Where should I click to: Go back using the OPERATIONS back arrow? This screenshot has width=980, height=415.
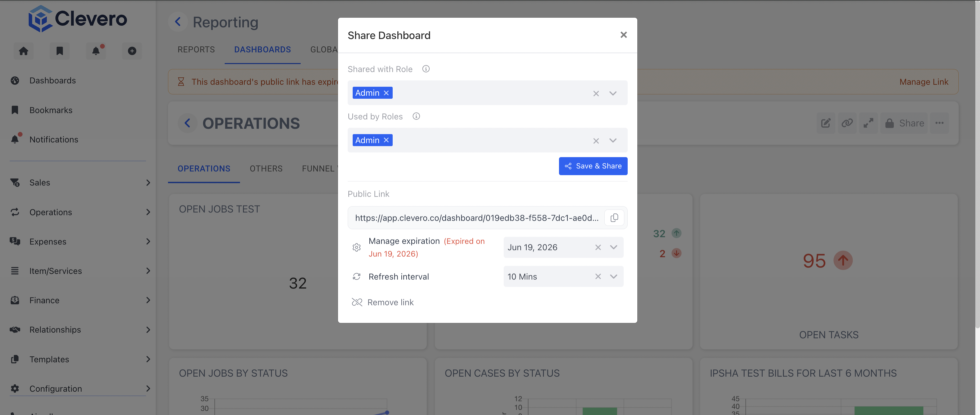point(187,123)
